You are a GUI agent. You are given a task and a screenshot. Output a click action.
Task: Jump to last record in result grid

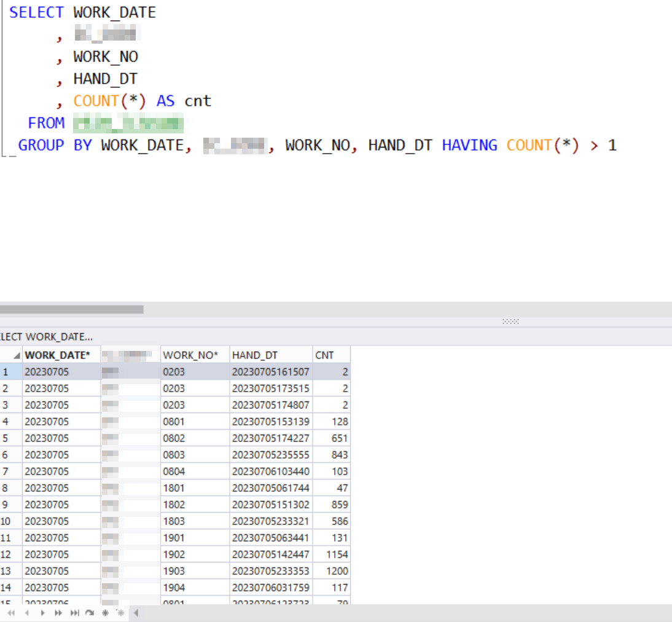point(74,613)
